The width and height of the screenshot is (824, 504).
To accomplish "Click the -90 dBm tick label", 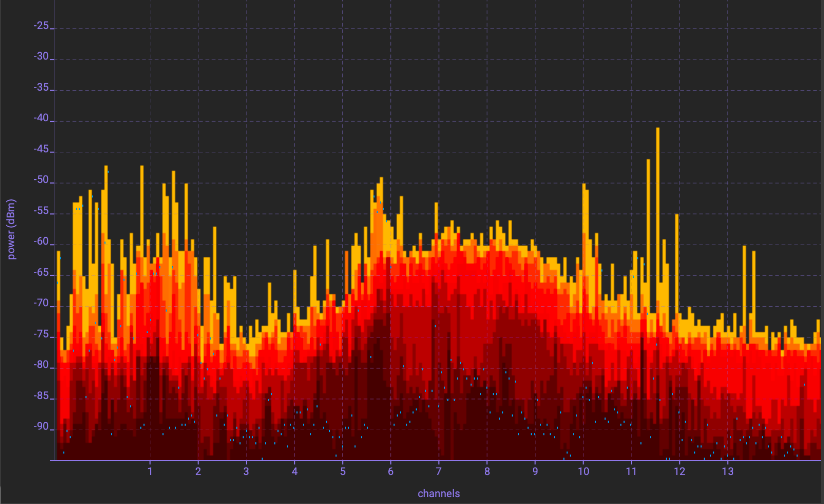I will pos(41,427).
